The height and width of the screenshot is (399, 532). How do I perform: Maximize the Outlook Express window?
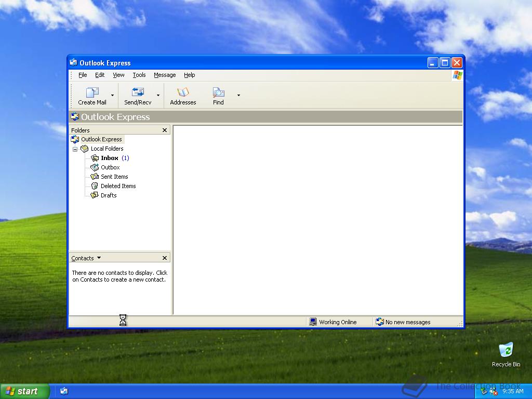(445, 63)
